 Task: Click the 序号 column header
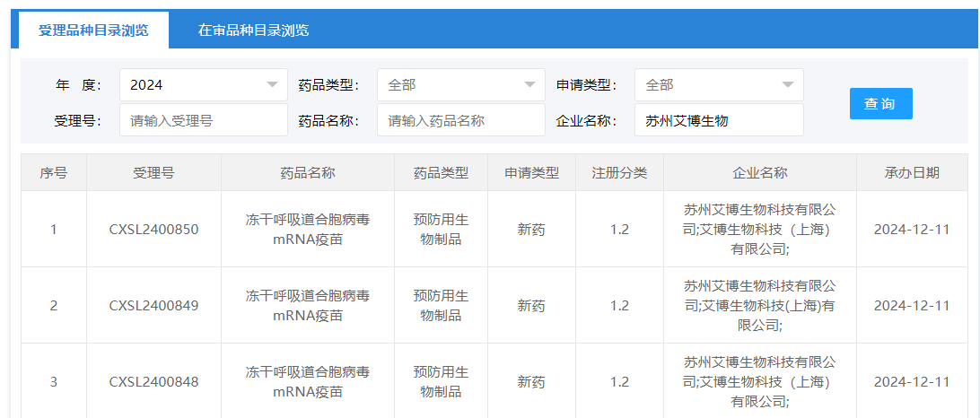coord(54,173)
